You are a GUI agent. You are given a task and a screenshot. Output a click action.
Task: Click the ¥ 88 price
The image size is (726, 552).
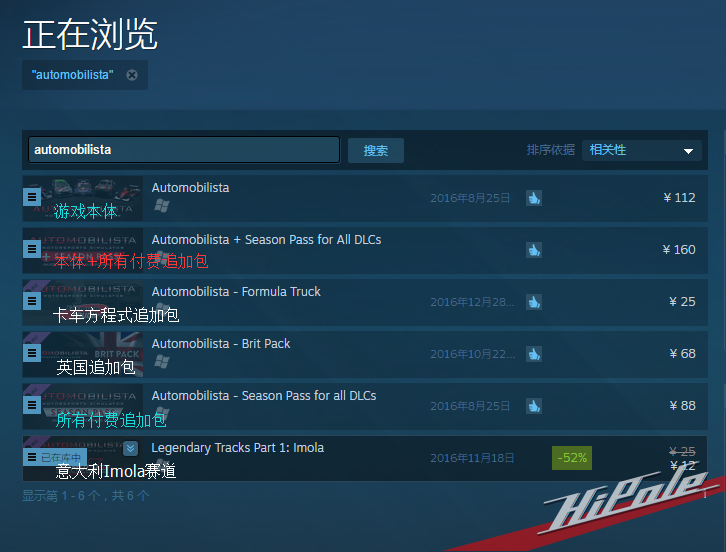682,406
